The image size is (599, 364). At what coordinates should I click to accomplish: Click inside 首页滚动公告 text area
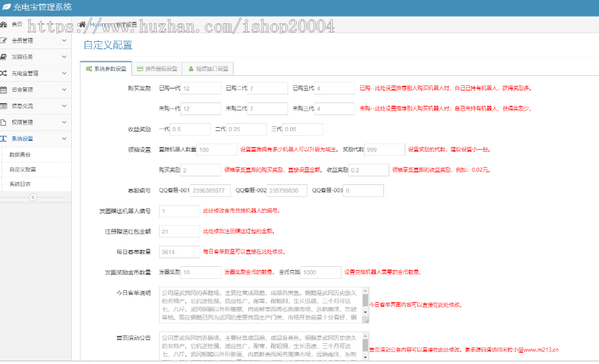260,346
